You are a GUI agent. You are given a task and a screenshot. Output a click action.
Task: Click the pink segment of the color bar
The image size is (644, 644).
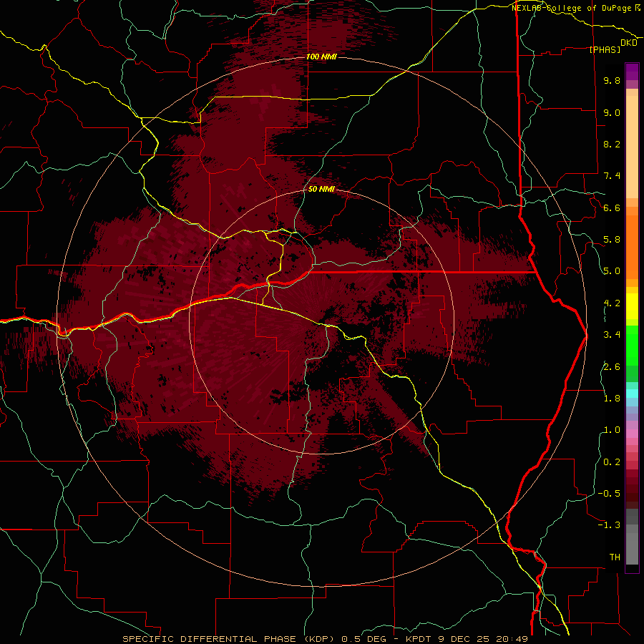point(632,434)
